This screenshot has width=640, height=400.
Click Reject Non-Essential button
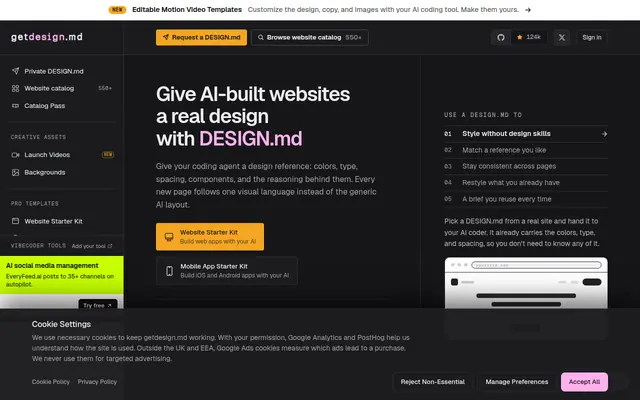click(x=433, y=382)
